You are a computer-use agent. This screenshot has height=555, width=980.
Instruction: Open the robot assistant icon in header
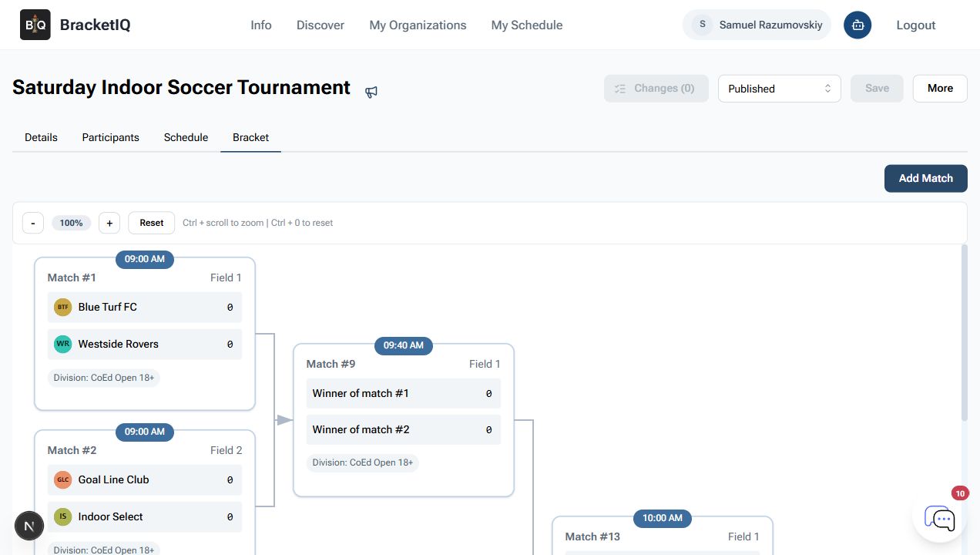pos(857,25)
